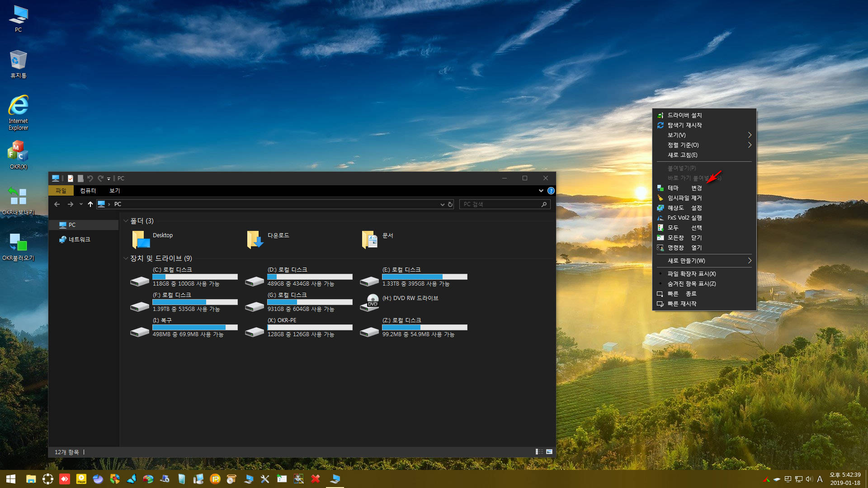Open the recent locations dropdown arrow
This screenshot has width=868, height=488.
(81, 204)
